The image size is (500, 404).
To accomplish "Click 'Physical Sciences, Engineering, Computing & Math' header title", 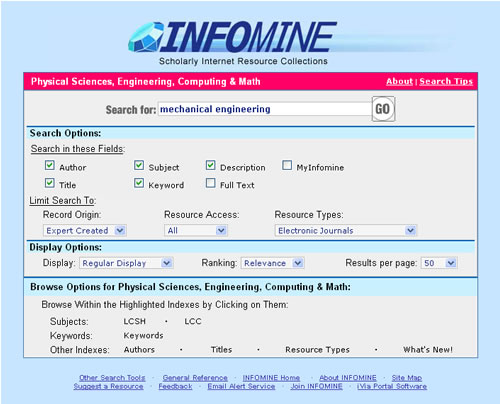I will pyautogui.click(x=146, y=82).
